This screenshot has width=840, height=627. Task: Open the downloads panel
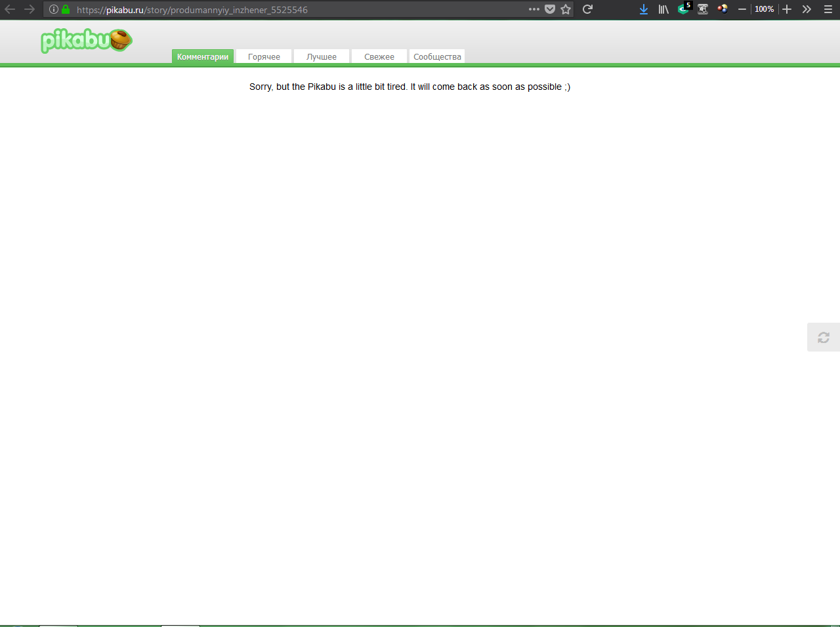644,9
